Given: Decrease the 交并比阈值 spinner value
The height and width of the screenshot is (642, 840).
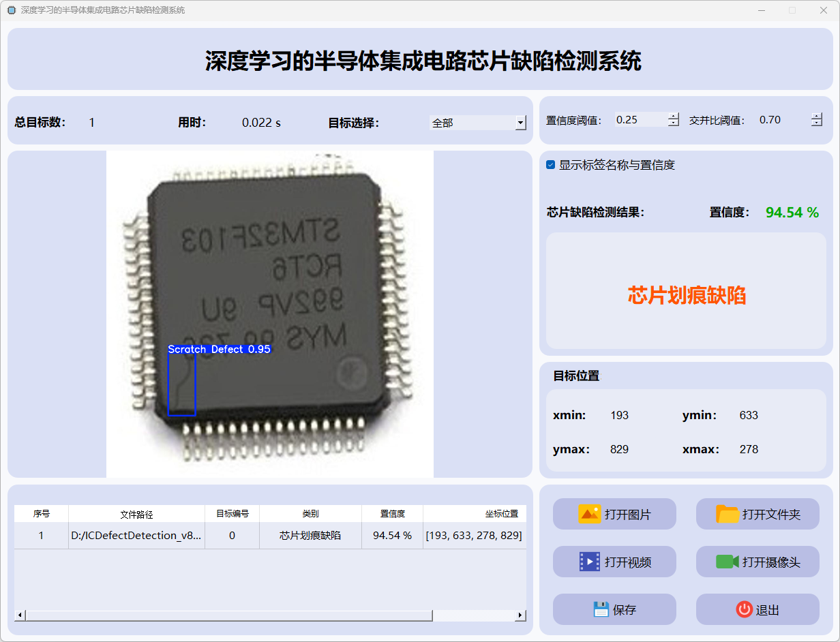Looking at the screenshot, I should click(817, 123).
